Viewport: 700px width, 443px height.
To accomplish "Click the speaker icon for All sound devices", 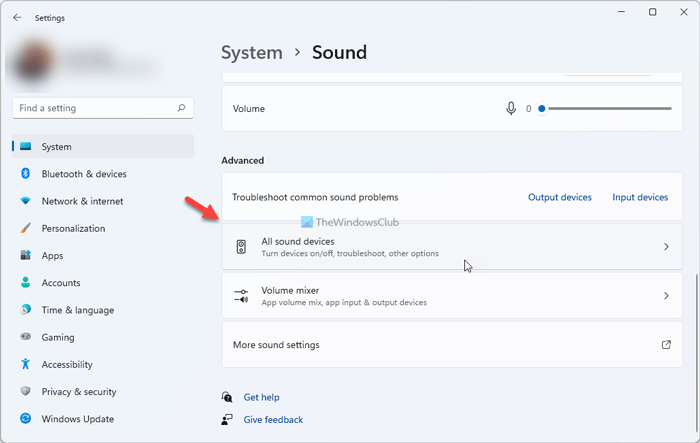I will [x=241, y=247].
